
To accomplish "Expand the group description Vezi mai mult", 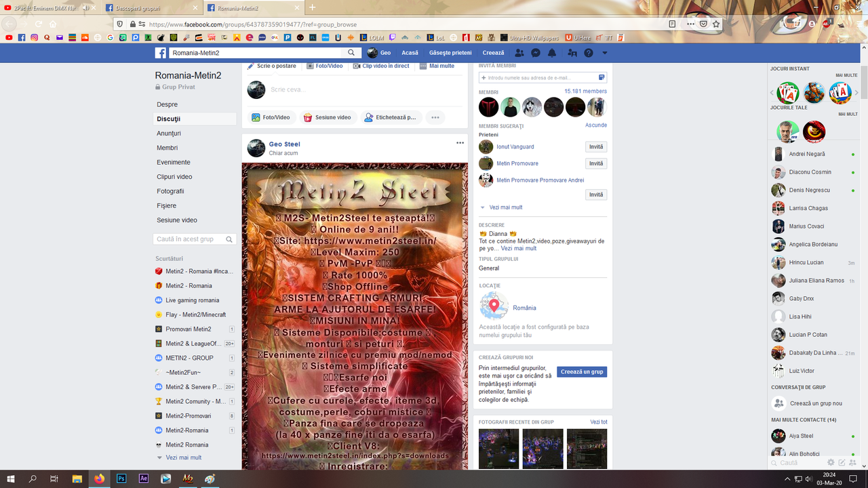I will (519, 248).
